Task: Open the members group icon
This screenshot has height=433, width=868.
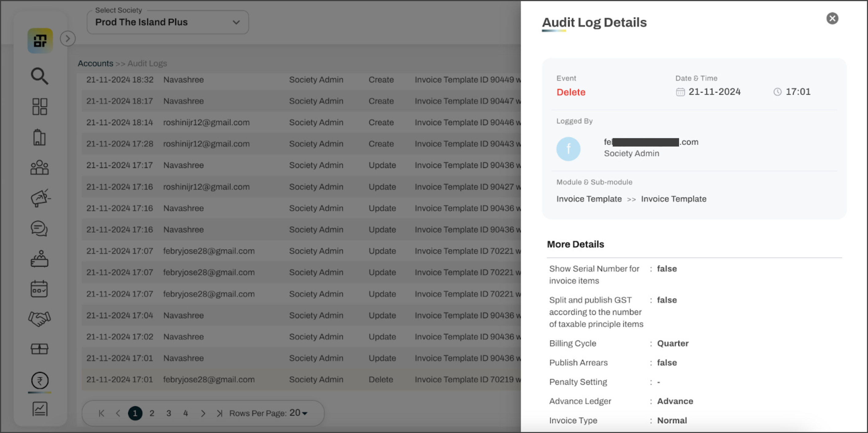Action: tap(40, 167)
